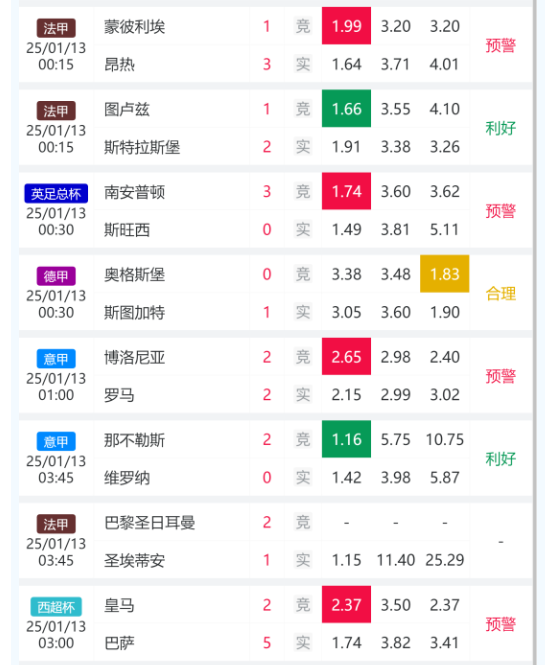Click the 德甲 league badge
Viewport: 547px width, 665px height.
56,276
